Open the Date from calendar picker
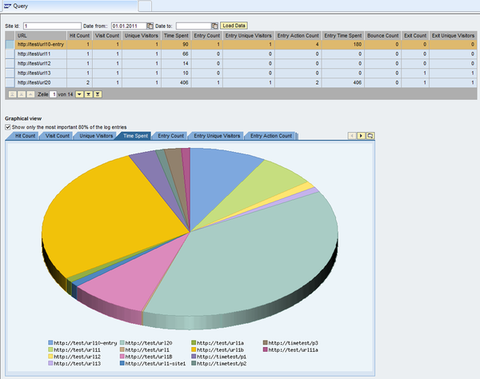The image size is (480, 379). click(150, 26)
